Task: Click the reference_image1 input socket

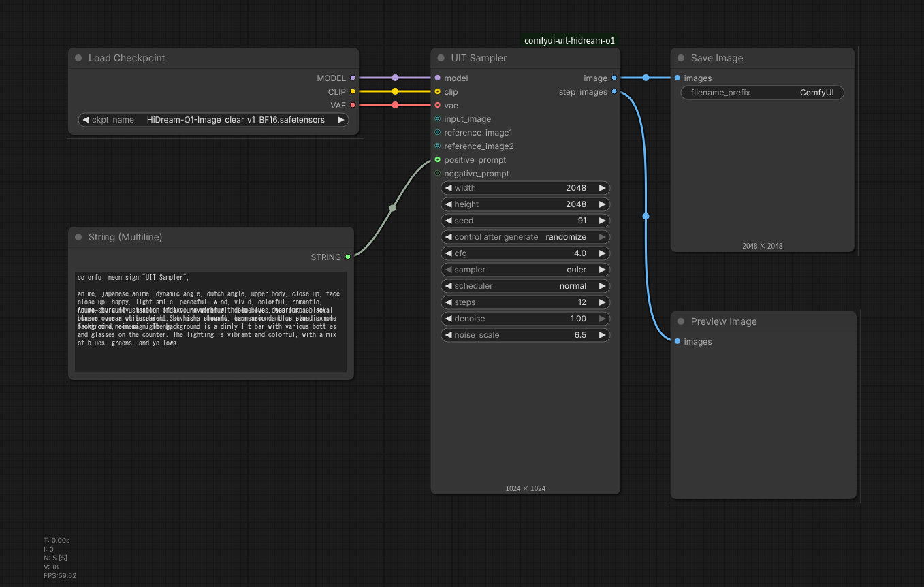Action: pos(437,133)
